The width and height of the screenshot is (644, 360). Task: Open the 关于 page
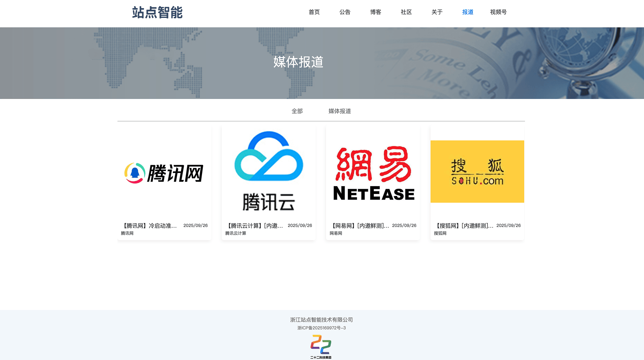[437, 12]
